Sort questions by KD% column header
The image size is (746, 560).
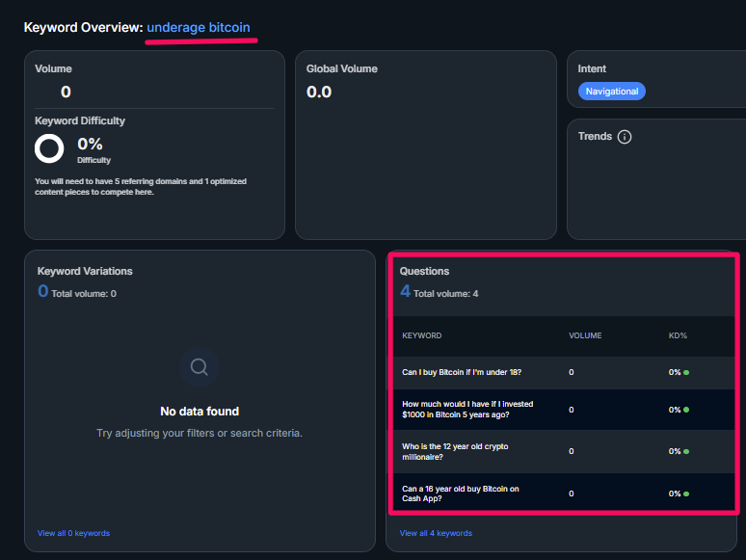[x=678, y=335]
